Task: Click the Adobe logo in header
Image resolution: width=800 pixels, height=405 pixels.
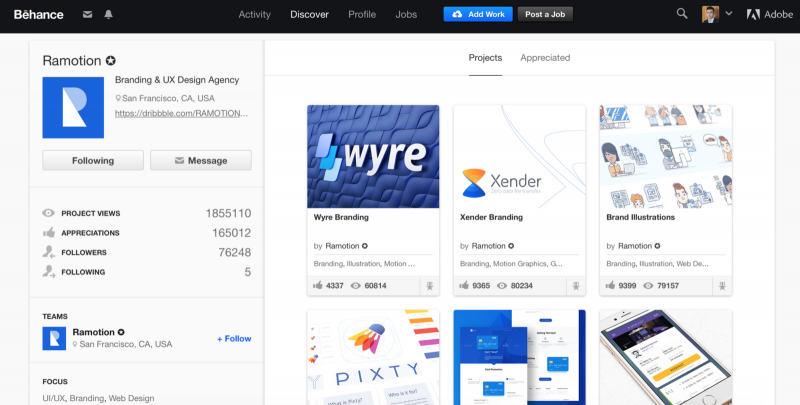Action: coord(769,14)
